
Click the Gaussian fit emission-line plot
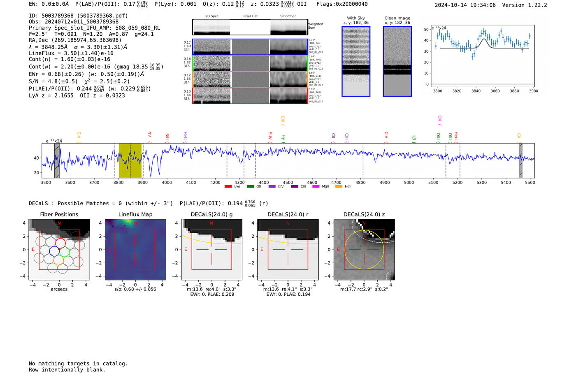click(x=482, y=56)
